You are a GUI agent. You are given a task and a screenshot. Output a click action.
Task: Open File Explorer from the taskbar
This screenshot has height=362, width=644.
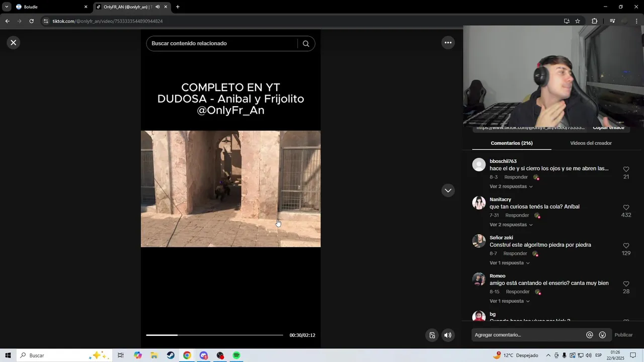click(x=154, y=355)
